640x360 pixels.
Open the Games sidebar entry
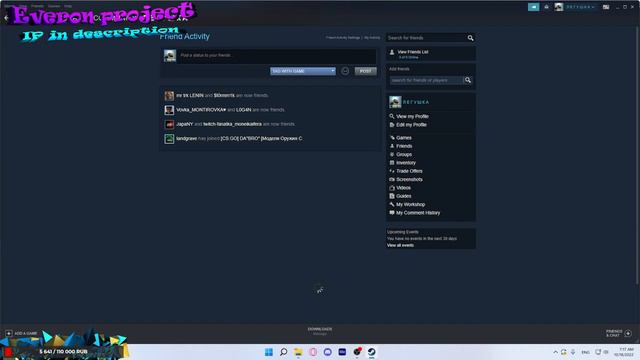404,138
